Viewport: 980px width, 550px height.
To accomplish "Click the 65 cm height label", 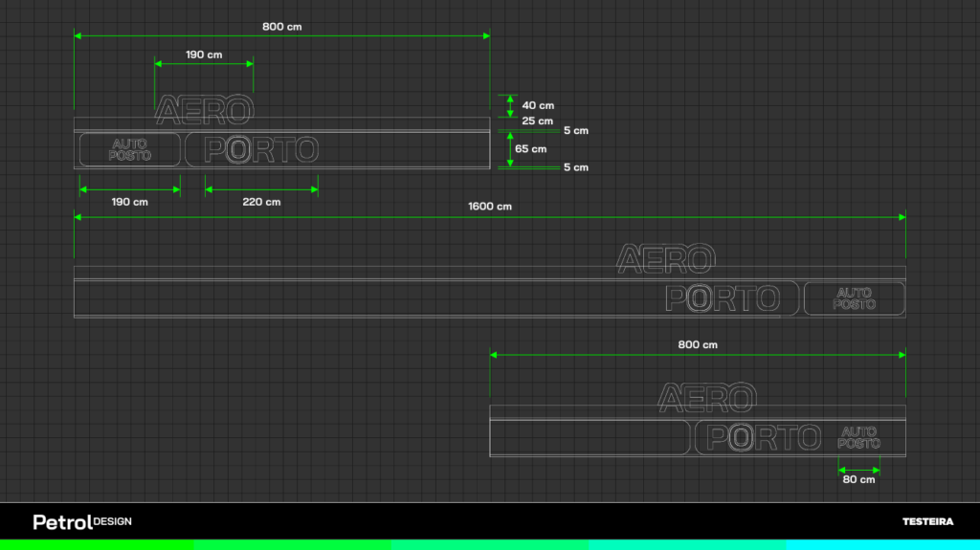I will click(x=530, y=149).
